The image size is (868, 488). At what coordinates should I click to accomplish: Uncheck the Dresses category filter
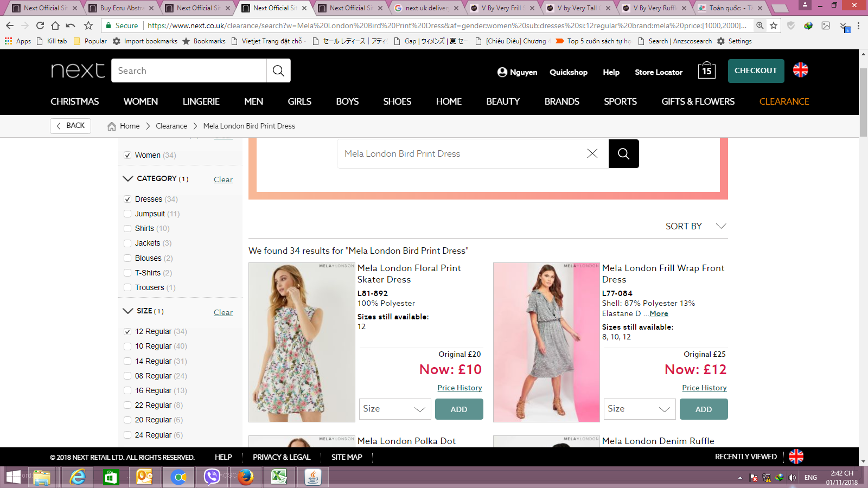[x=127, y=199]
